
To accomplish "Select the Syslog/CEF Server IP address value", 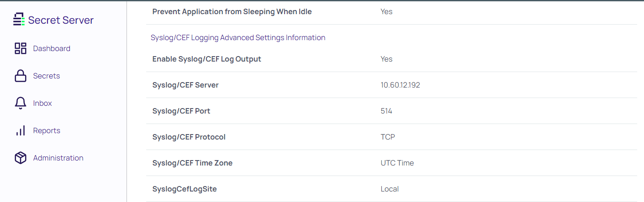I will 400,85.
